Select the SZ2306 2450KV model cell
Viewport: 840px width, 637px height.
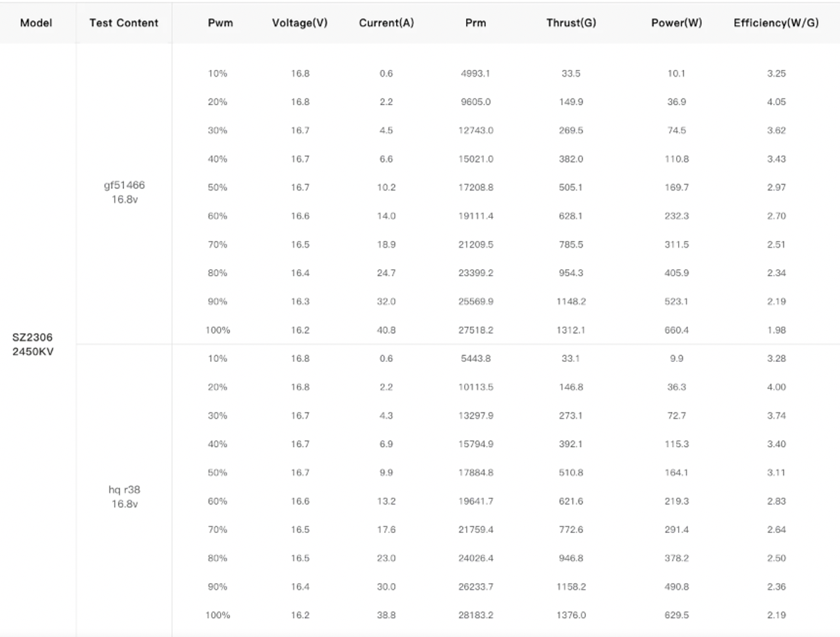33,344
